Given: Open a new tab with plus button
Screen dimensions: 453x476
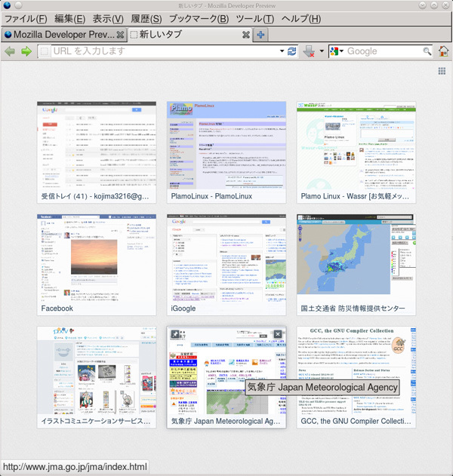Looking at the screenshot, I should [x=260, y=35].
